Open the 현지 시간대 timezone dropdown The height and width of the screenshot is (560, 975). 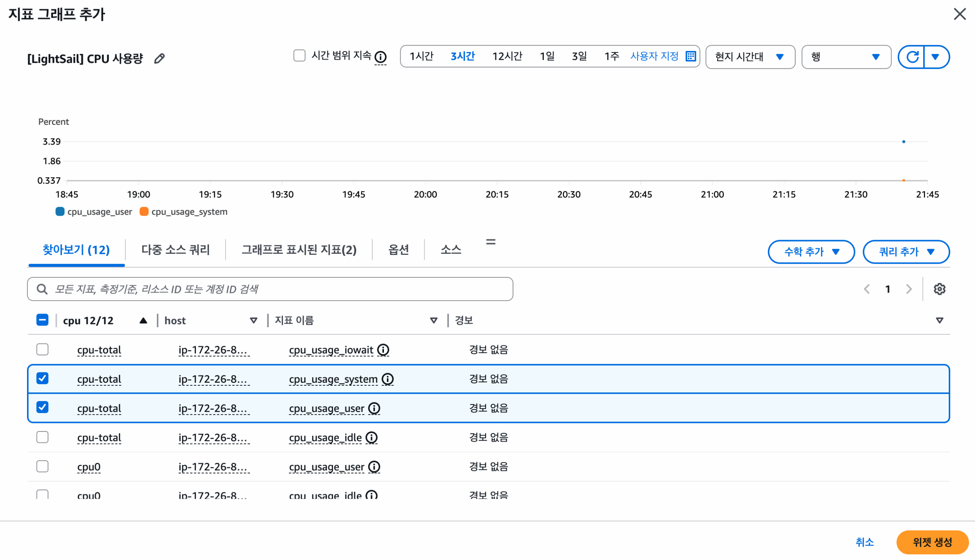coord(750,57)
